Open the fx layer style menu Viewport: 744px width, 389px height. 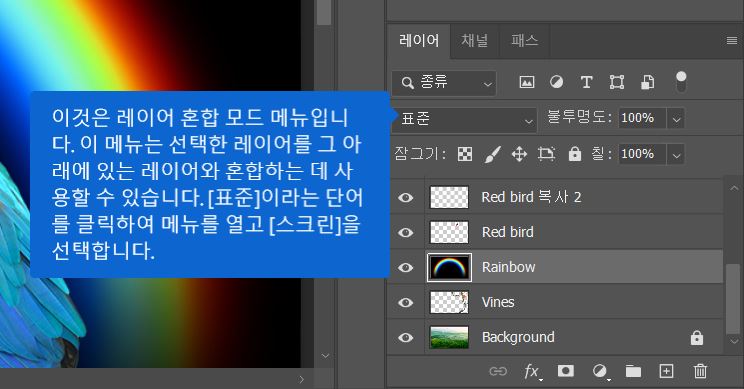532,371
